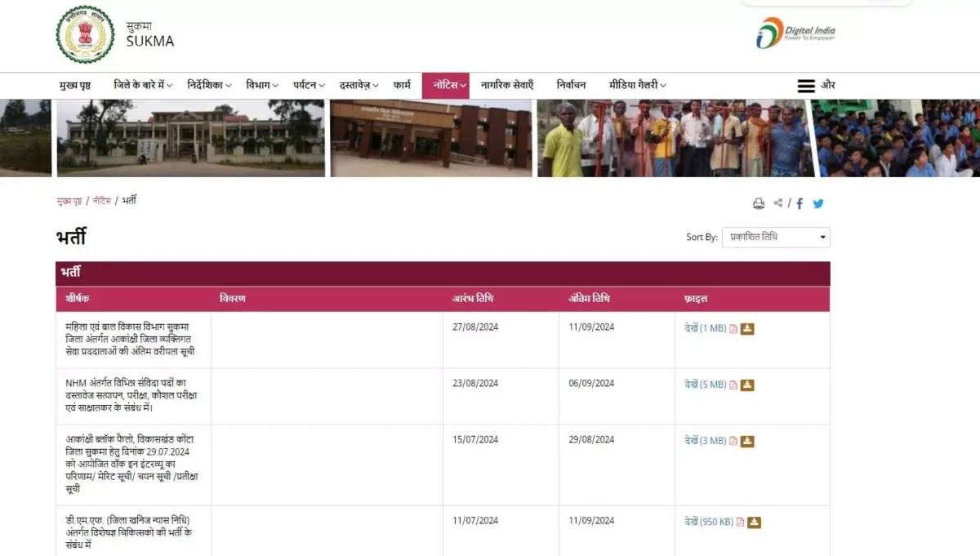Open the hamburger 'और' more menu

816,86
